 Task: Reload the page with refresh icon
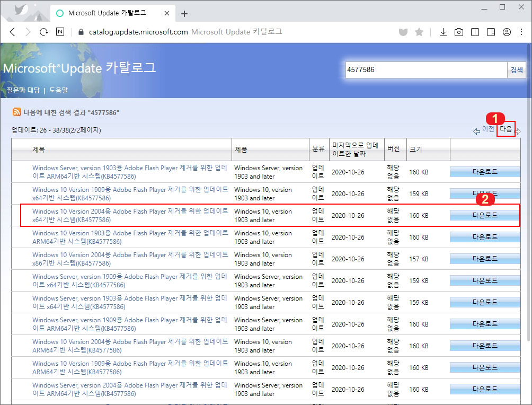(44, 32)
